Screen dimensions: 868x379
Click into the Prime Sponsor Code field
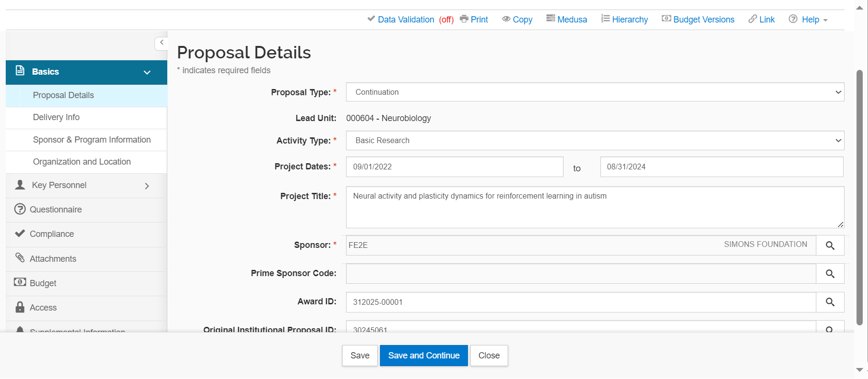(x=581, y=274)
